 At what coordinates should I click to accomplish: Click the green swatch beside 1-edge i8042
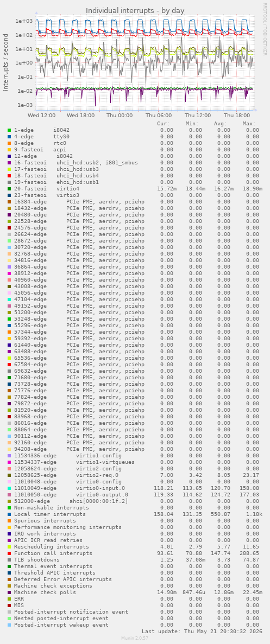(9, 130)
